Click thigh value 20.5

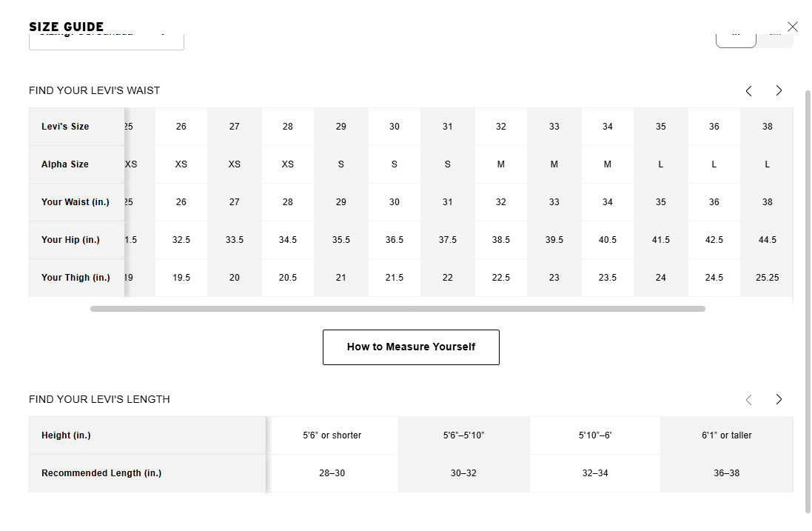pos(288,278)
